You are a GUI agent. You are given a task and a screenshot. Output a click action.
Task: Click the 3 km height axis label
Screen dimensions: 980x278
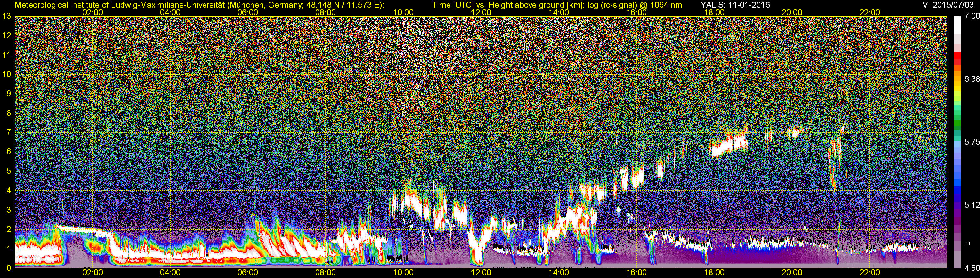(x=9, y=210)
